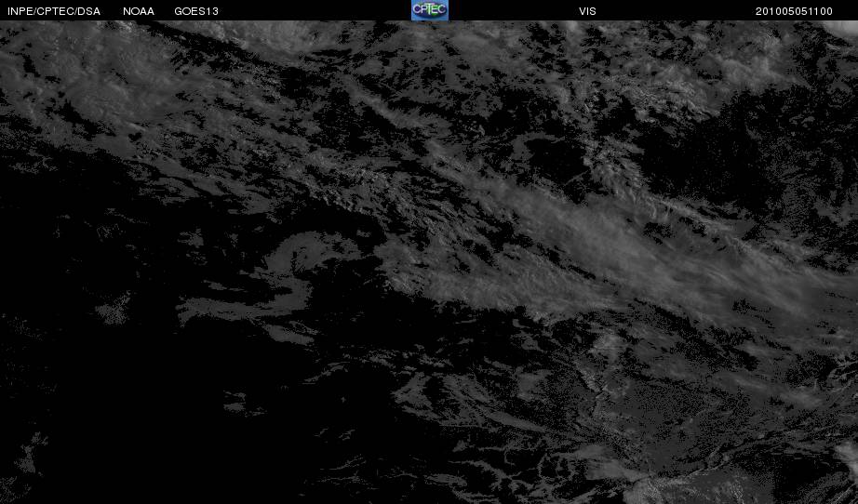Click the VIS channel label

click(x=588, y=11)
